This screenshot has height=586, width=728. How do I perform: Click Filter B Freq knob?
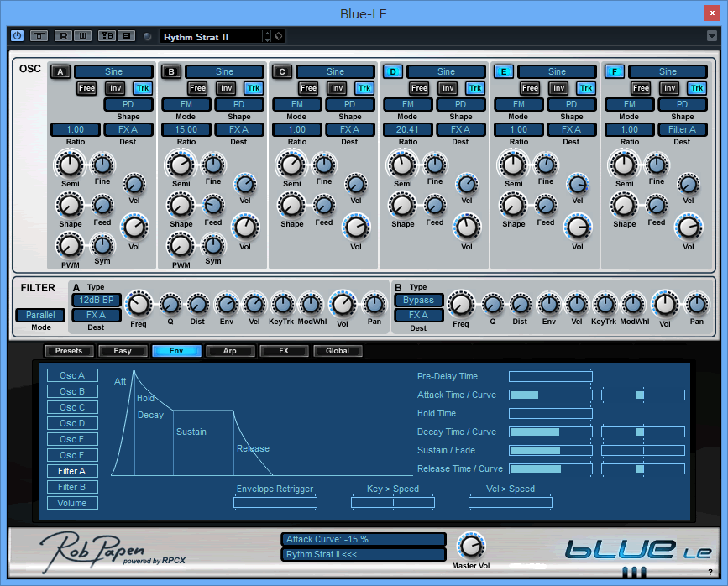point(461,305)
